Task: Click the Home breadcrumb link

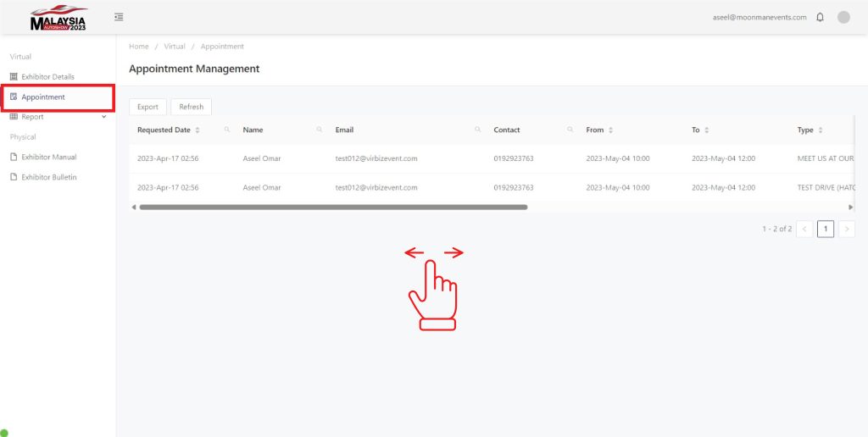Action: tap(138, 47)
